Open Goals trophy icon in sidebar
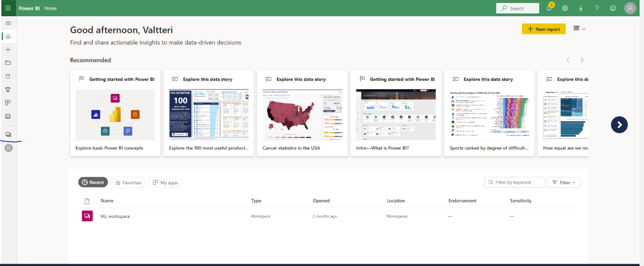The height and width of the screenshot is (266, 644). (8, 89)
